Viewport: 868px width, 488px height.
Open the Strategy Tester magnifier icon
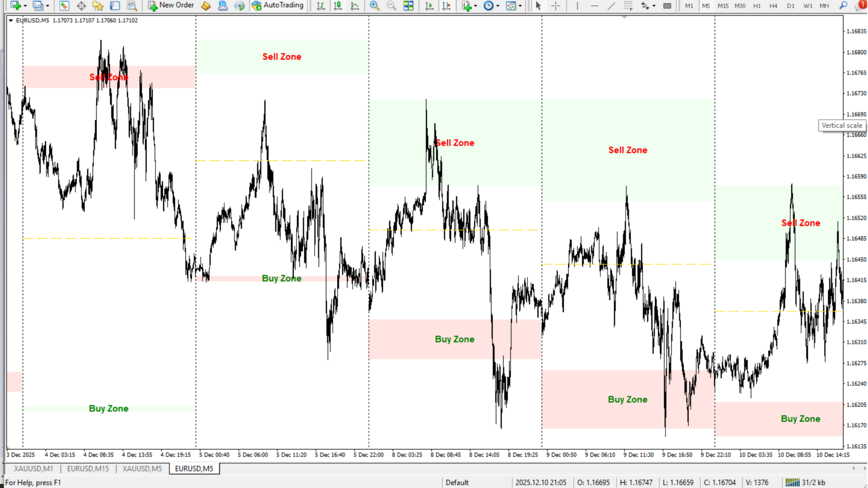click(x=132, y=5)
